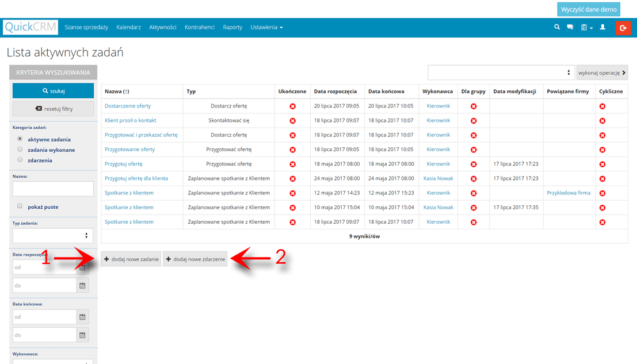The image size is (637, 364).
Task: Click the QuickCRM logo
Action: point(30,27)
